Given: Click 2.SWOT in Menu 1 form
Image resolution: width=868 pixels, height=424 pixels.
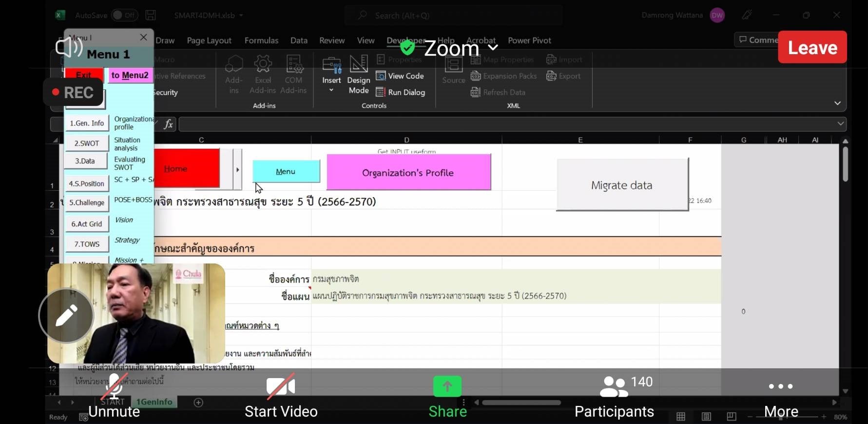Looking at the screenshot, I should click(87, 143).
